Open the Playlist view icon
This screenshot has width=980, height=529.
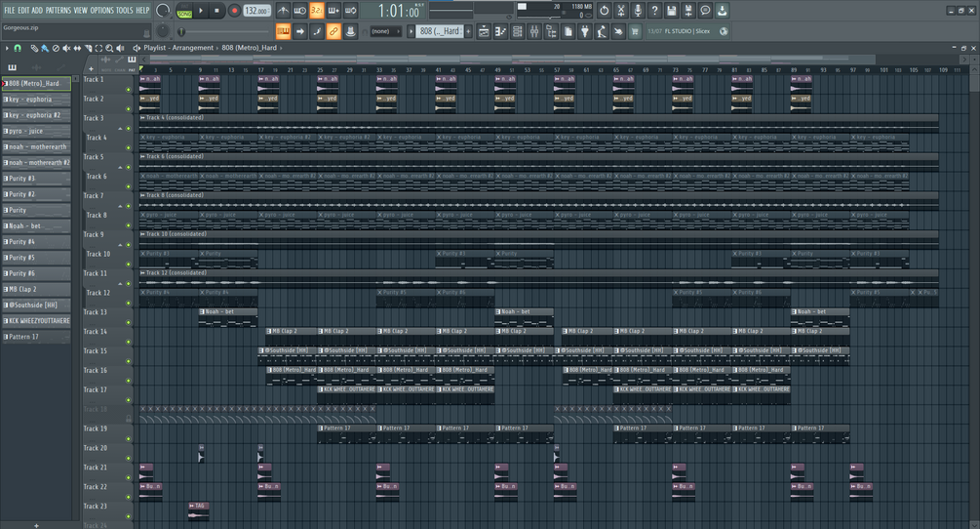click(484, 31)
